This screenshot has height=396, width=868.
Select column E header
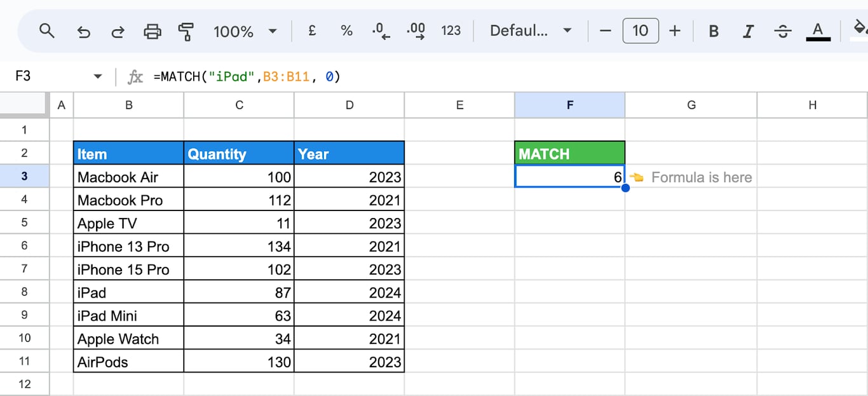[459, 106]
